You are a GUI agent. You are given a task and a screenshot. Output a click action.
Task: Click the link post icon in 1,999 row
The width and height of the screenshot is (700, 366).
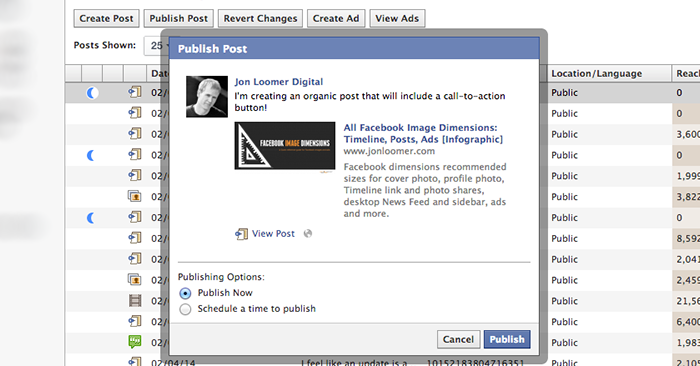[135, 175]
